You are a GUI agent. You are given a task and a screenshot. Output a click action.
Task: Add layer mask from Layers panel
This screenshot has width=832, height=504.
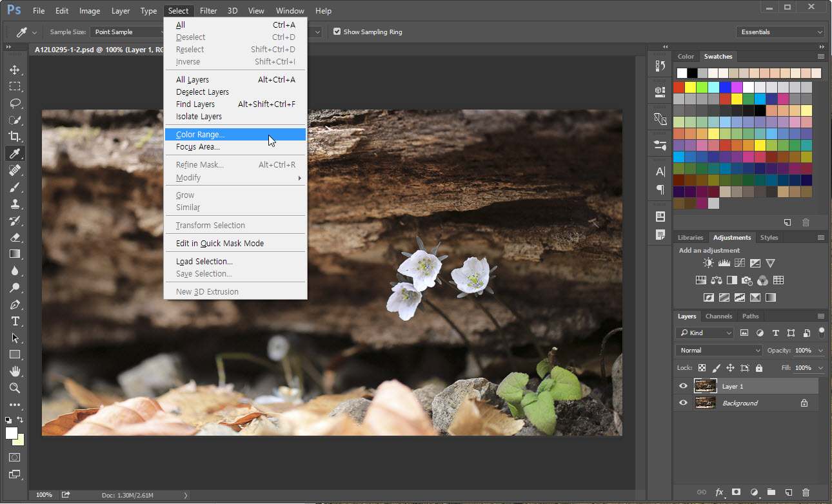tap(736, 492)
